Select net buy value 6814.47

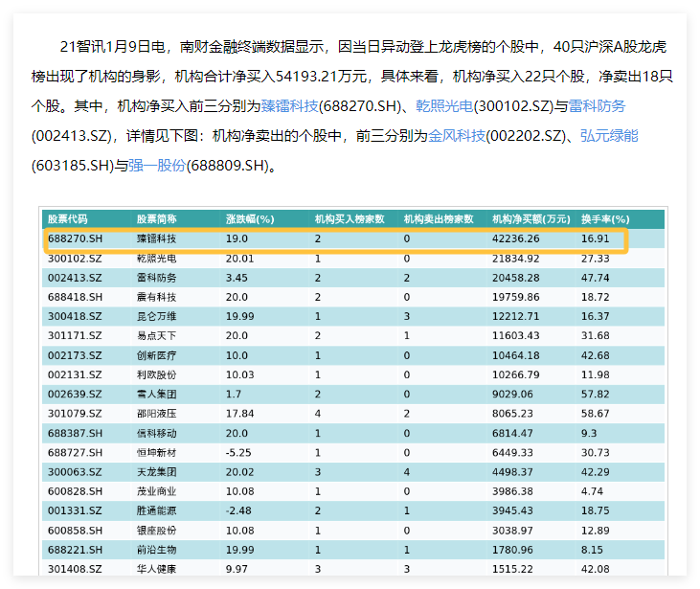512,433
